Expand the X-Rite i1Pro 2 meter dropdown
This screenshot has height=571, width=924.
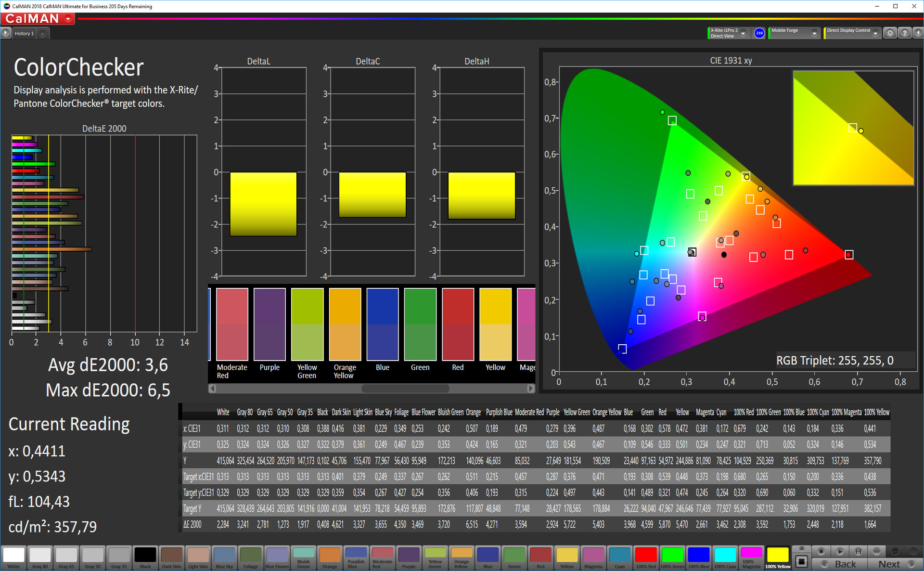(x=743, y=33)
